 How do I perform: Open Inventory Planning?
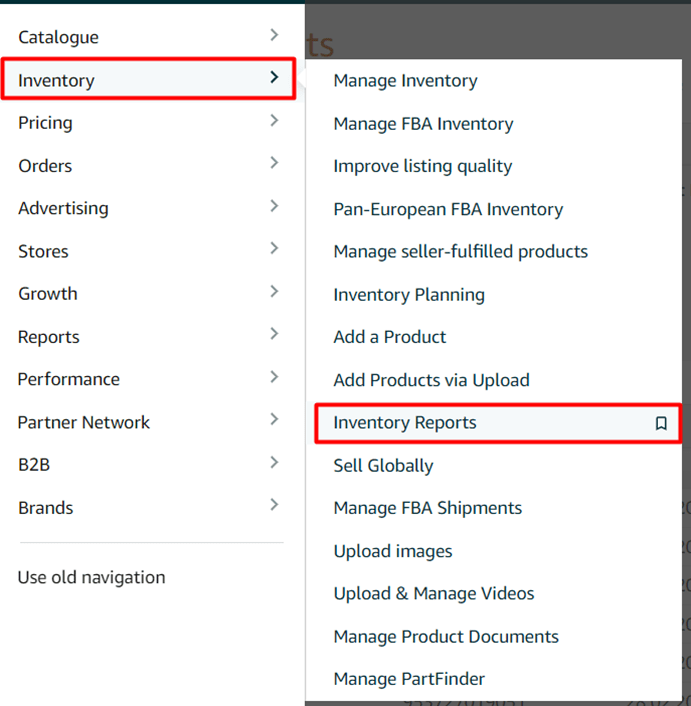tap(409, 294)
